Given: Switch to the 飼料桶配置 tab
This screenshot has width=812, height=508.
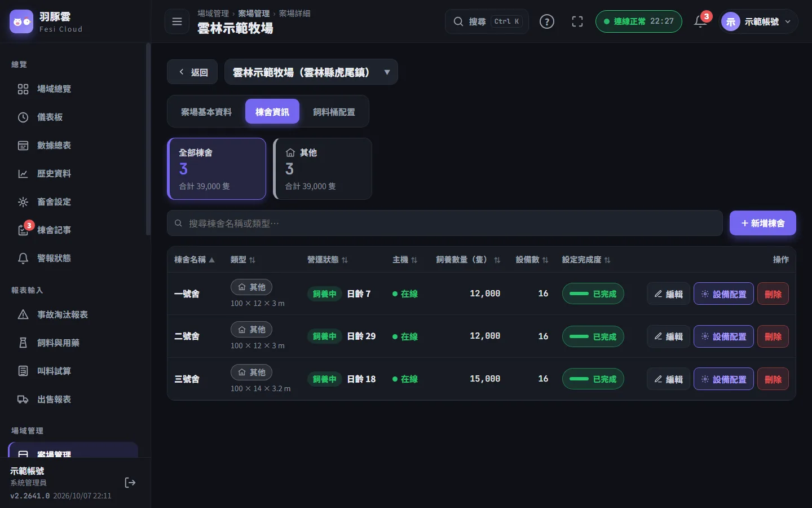Looking at the screenshot, I should tap(334, 112).
